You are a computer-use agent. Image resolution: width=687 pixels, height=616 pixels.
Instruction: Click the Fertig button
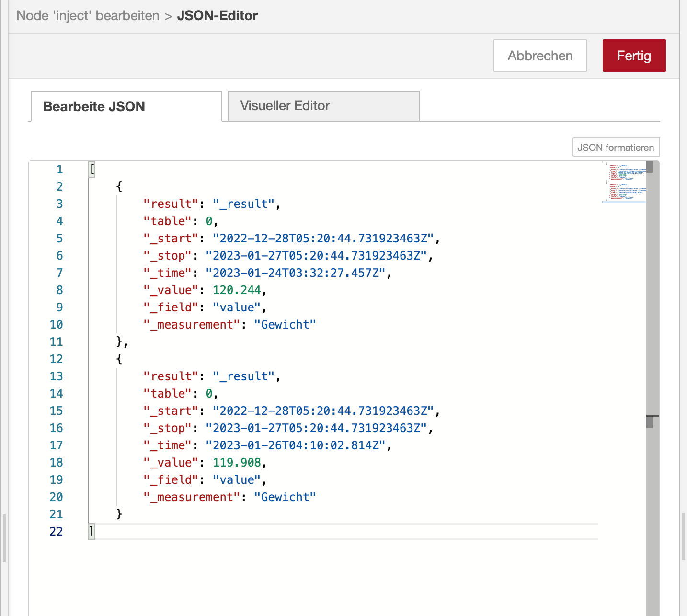click(634, 56)
